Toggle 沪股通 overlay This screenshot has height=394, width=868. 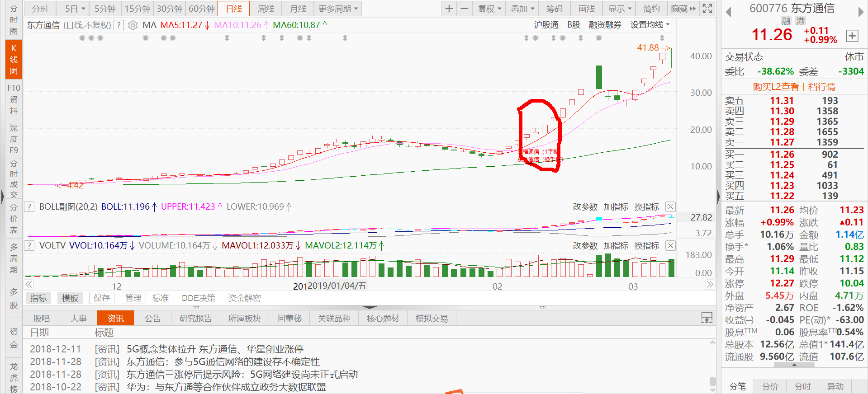point(546,25)
